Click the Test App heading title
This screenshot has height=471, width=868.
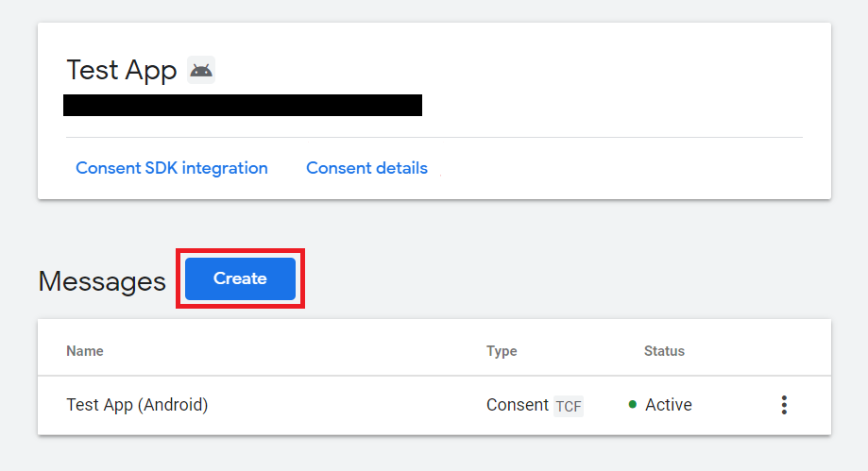tap(122, 70)
